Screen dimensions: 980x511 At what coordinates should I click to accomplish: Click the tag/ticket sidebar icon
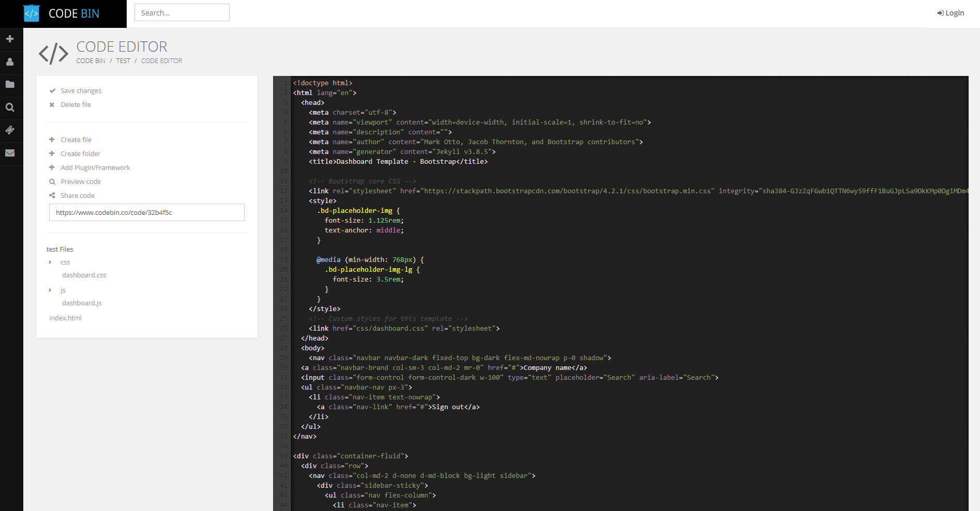tap(10, 130)
